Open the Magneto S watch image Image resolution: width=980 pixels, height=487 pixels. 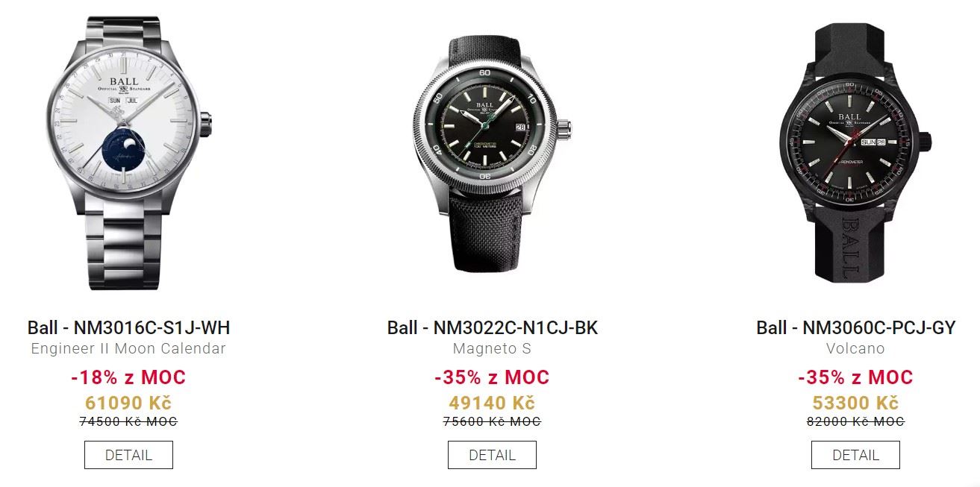pos(492,153)
